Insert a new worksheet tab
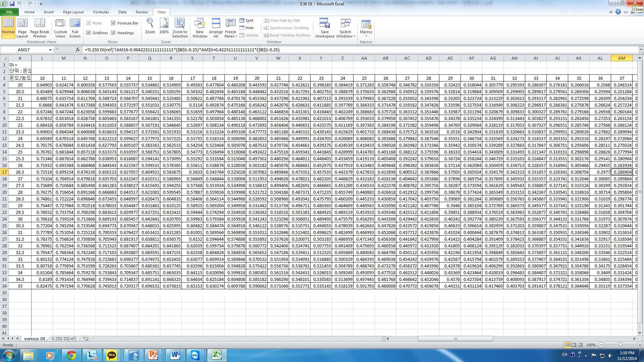This screenshot has width=644, height=362. tap(86, 339)
